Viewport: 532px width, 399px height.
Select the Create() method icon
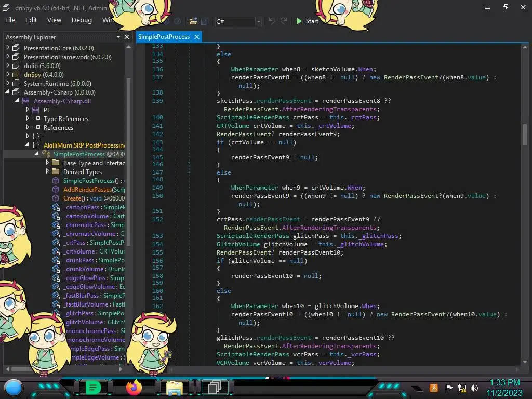(x=56, y=198)
